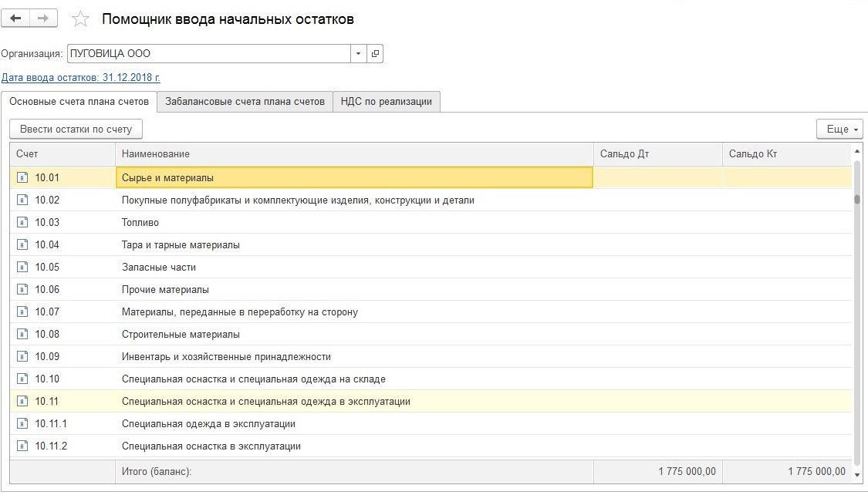Click the Сальдо Кт column header
Viewport: 868px width, 495px height.
[785, 153]
